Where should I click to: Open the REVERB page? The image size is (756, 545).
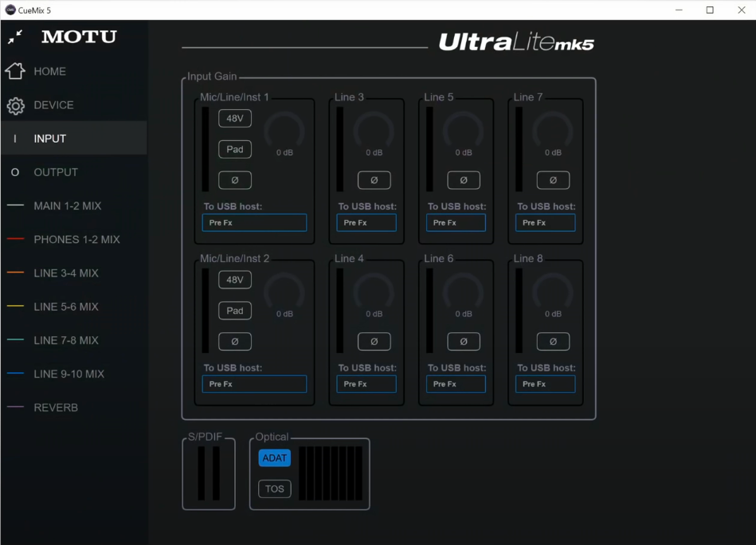(74, 407)
